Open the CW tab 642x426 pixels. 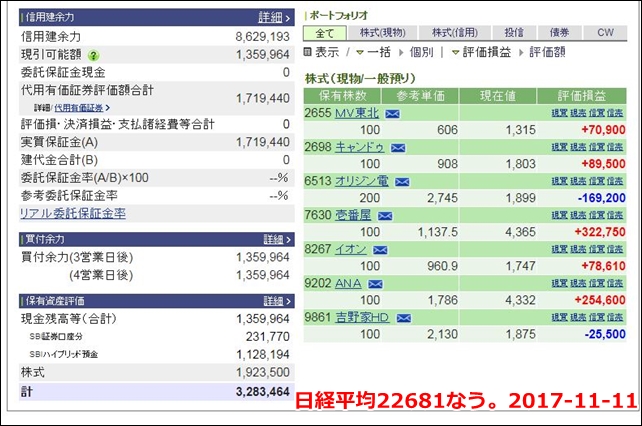pyautogui.click(x=605, y=33)
